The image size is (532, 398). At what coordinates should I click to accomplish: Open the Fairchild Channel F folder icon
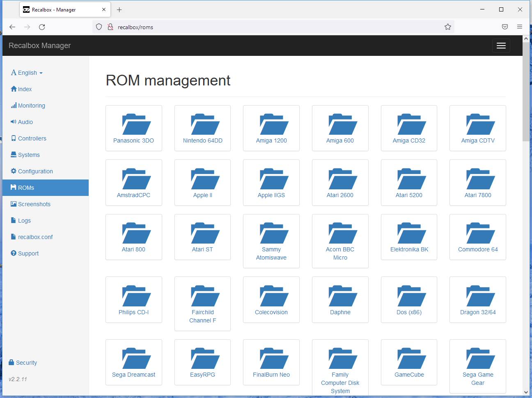coord(205,296)
